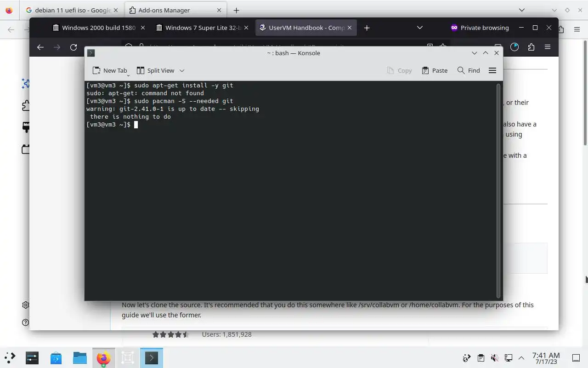Open the private window's application menu
This screenshot has height=368, width=588.
(548, 47)
